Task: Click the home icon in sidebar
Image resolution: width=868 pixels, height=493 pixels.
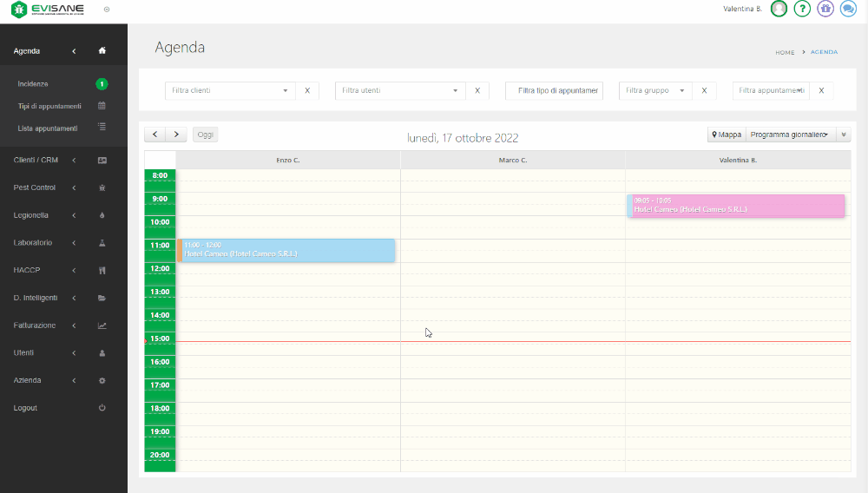Action: (x=102, y=51)
